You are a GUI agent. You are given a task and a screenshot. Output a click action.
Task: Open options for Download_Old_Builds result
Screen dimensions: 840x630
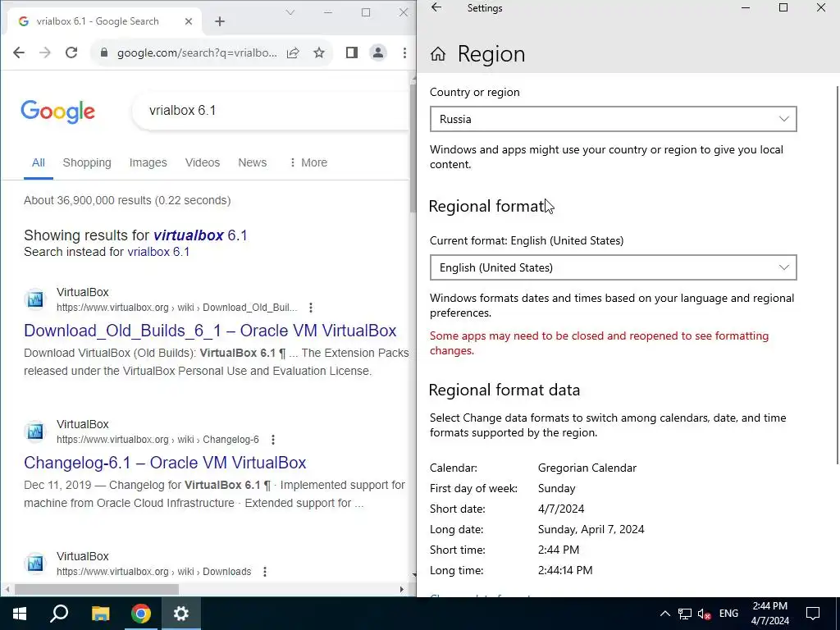311,308
